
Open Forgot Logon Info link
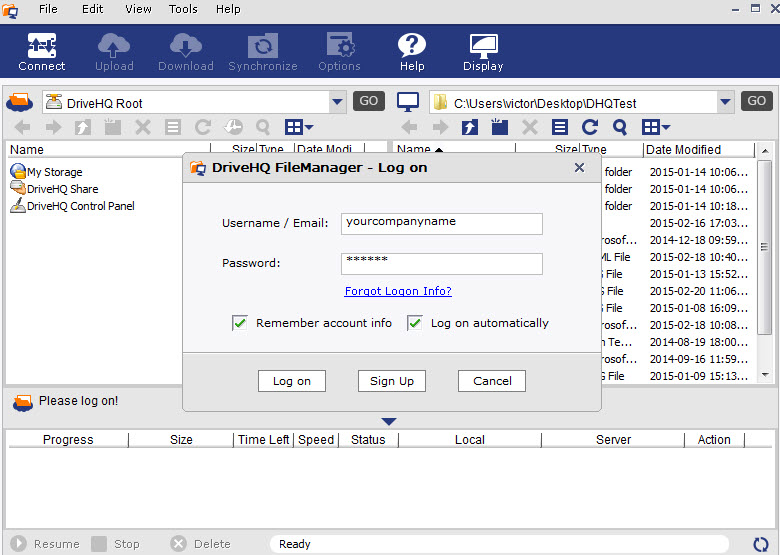pos(398,291)
